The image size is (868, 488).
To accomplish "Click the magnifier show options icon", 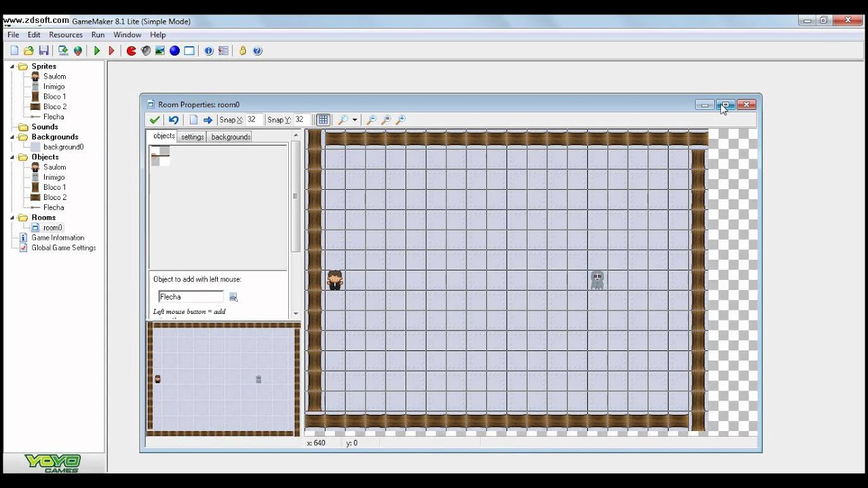I will click(x=344, y=120).
